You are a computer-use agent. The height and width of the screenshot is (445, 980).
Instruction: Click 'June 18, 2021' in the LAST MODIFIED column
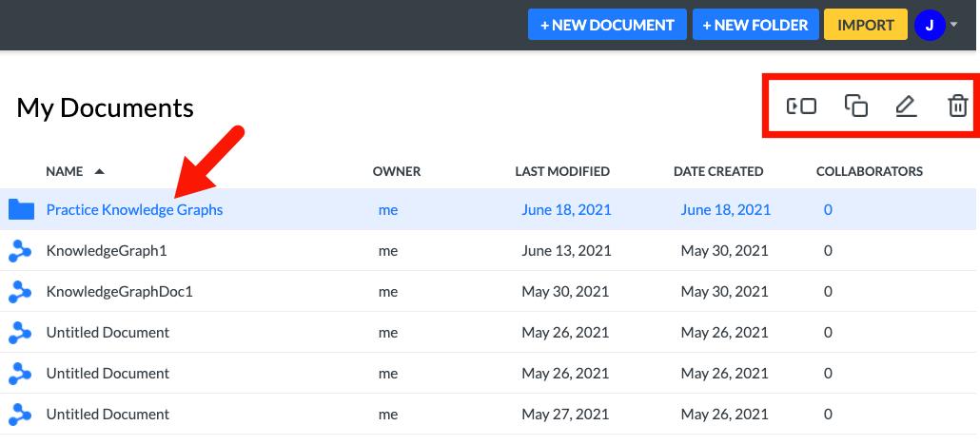click(566, 210)
